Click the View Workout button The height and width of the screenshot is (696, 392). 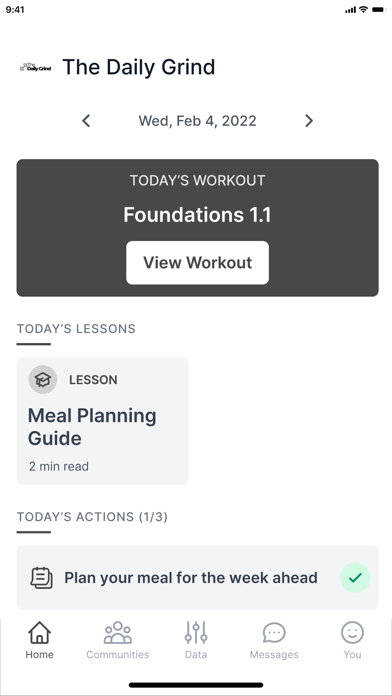click(198, 263)
